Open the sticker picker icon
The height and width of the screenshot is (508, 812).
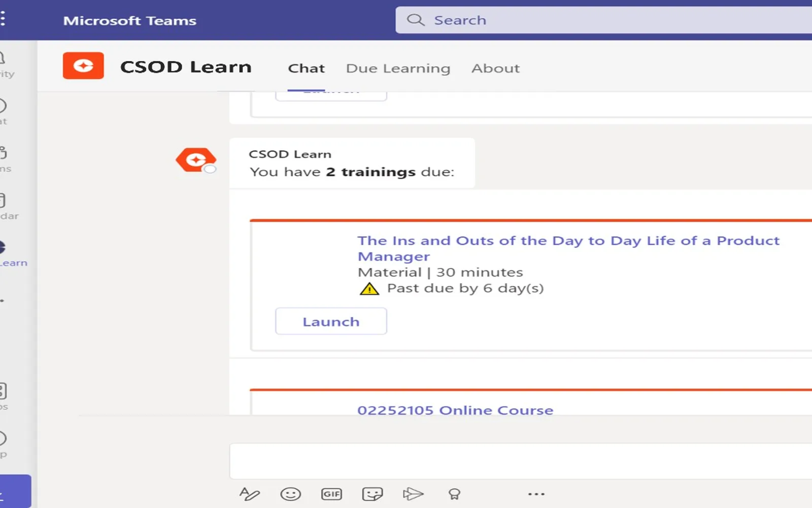tap(372, 494)
